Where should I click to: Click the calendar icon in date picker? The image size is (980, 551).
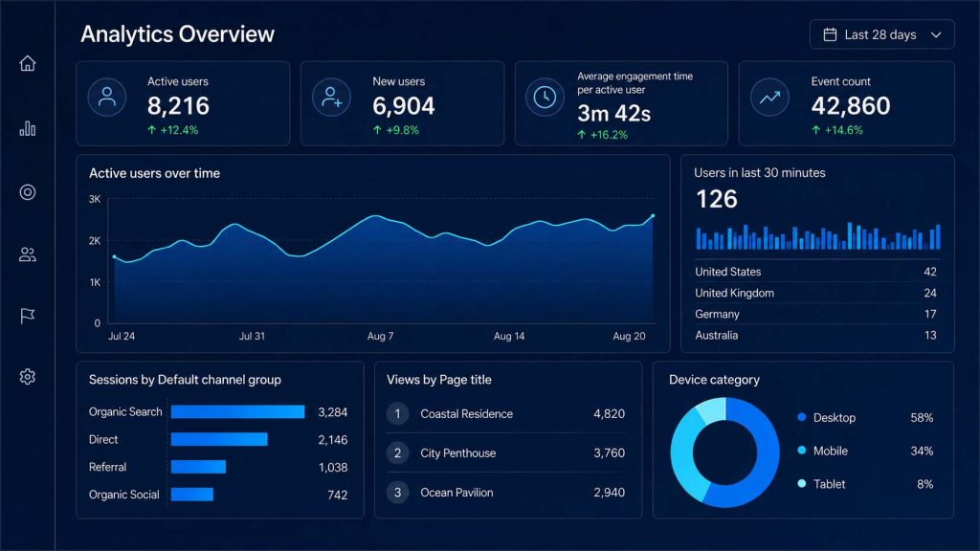pos(830,34)
